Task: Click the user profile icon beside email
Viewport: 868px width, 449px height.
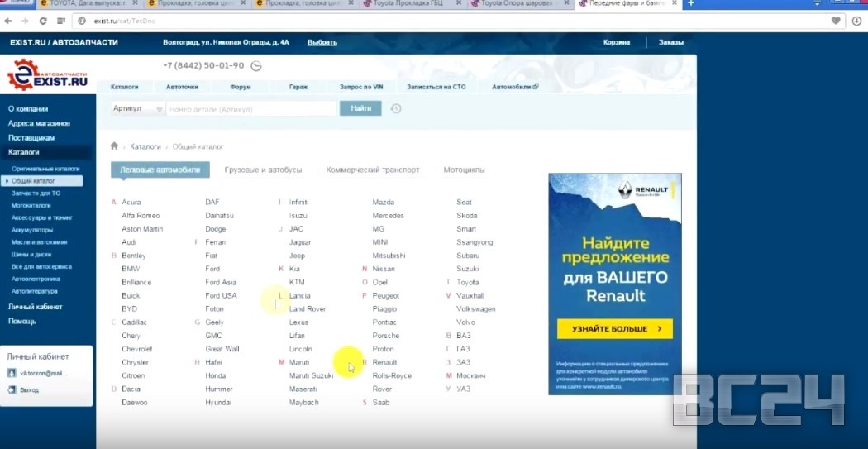Action: [12, 374]
